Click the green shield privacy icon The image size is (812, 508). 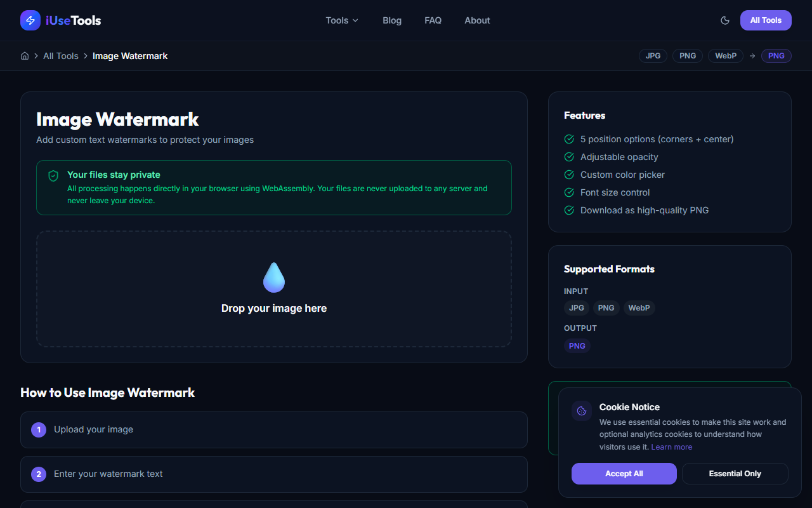(x=53, y=175)
